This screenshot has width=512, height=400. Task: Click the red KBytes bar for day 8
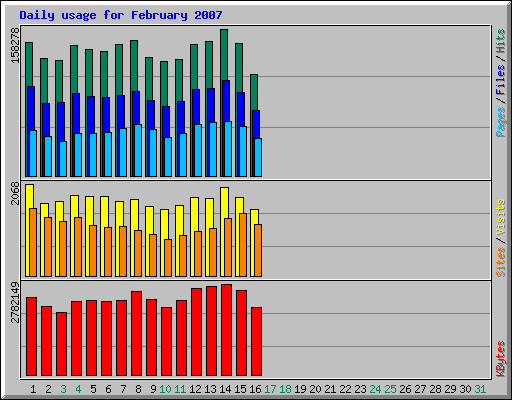[136, 334]
